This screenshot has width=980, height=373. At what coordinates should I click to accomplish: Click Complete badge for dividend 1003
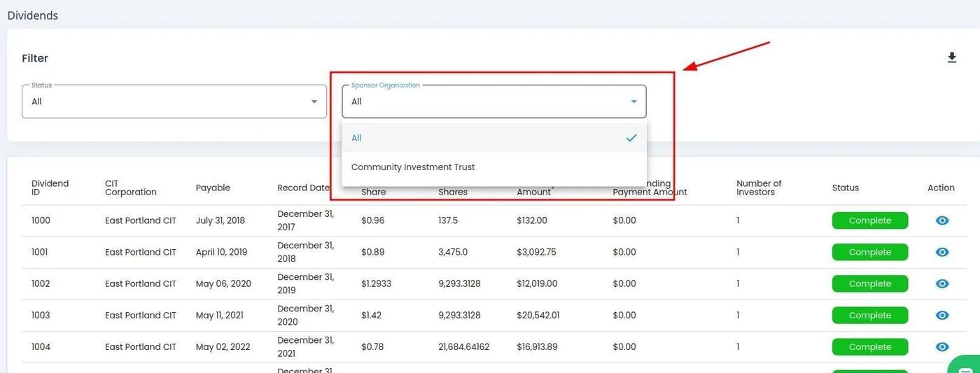(x=869, y=316)
